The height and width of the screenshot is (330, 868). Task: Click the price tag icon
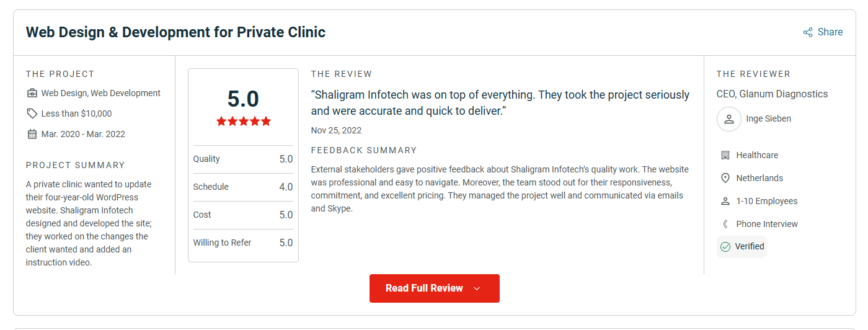coord(32,114)
